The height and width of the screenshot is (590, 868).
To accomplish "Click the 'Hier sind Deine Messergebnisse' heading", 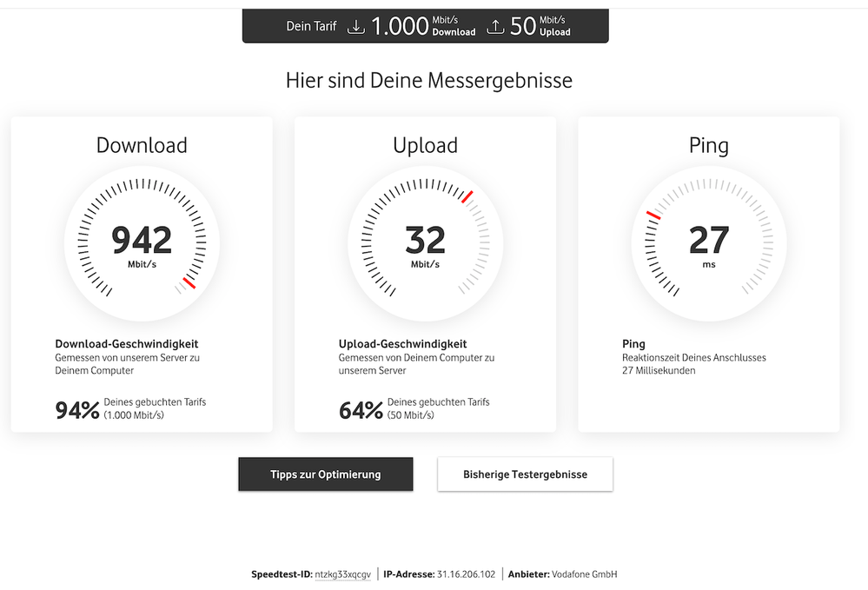I will (x=429, y=81).
